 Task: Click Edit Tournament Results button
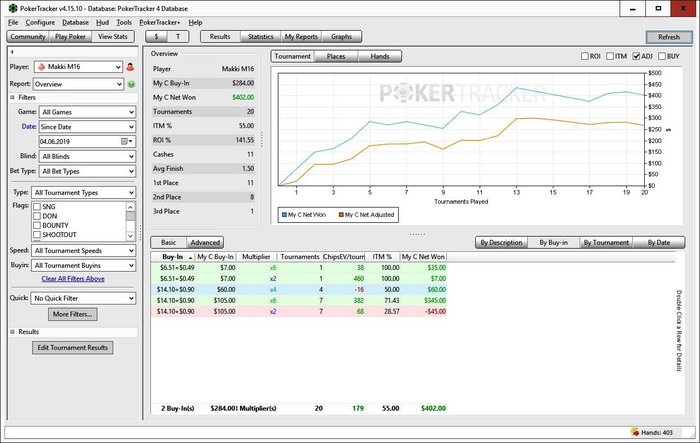(x=72, y=347)
